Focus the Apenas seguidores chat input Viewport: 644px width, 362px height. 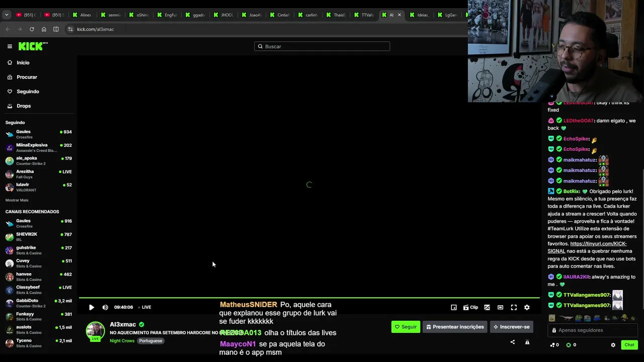click(x=593, y=330)
